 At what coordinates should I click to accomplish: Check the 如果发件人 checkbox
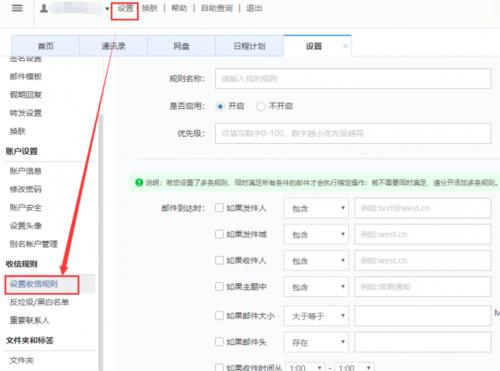(219, 208)
